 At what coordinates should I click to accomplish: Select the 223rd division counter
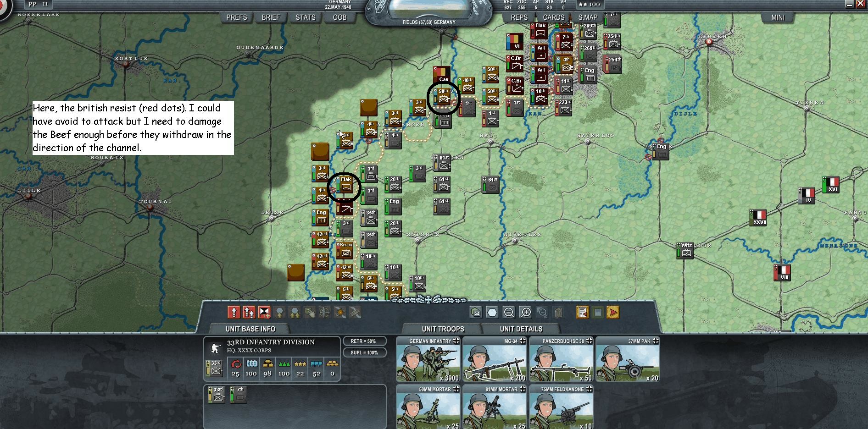click(x=563, y=107)
